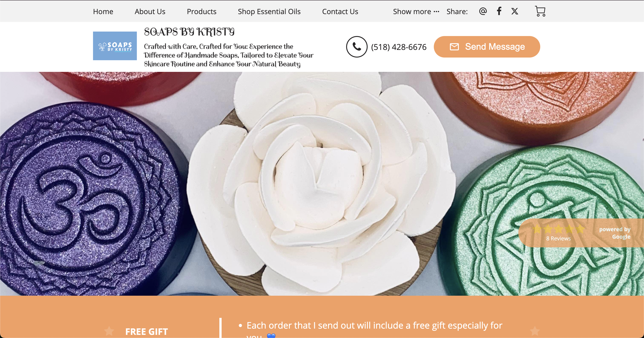
Task: Click the Send Message button
Action: coord(487,47)
